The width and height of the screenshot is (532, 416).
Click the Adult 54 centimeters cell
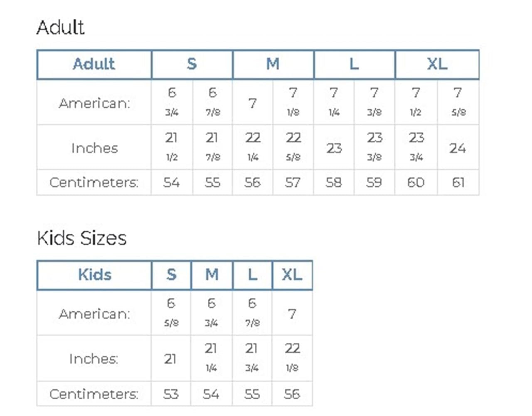[x=172, y=182]
